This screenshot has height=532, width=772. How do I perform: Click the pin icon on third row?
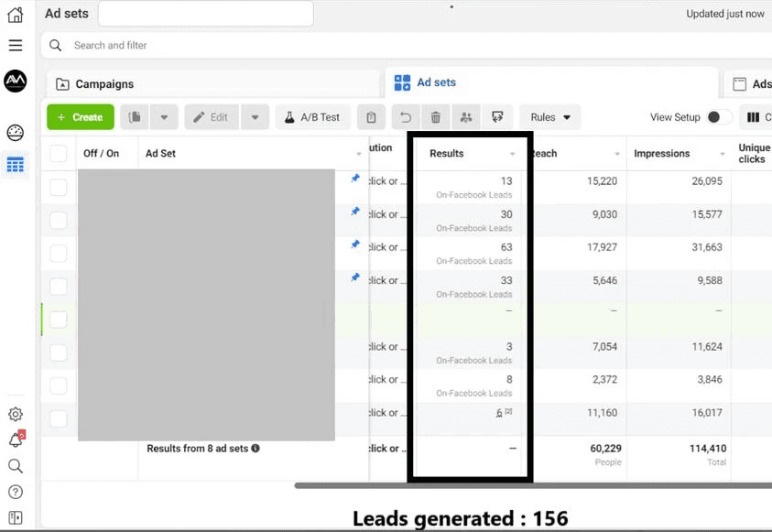click(355, 244)
